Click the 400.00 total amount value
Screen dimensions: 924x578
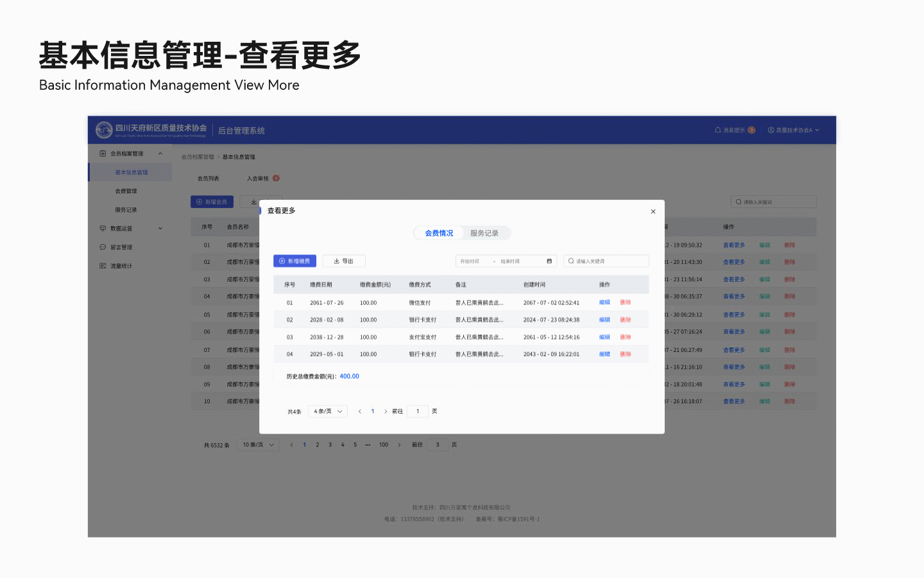(x=349, y=377)
